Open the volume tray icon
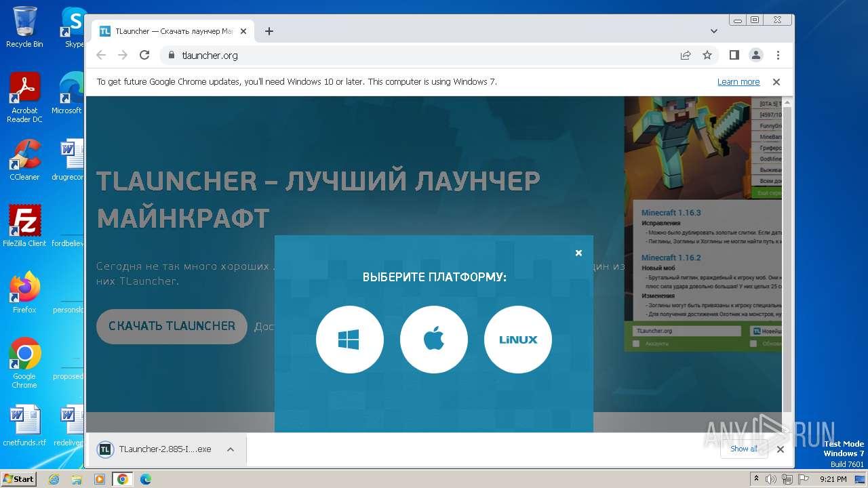 pyautogui.click(x=771, y=479)
